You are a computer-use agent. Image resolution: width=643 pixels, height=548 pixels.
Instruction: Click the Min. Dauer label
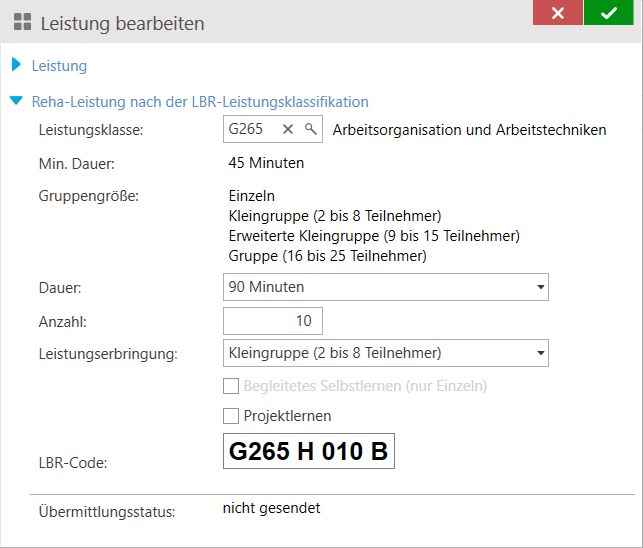(77, 164)
